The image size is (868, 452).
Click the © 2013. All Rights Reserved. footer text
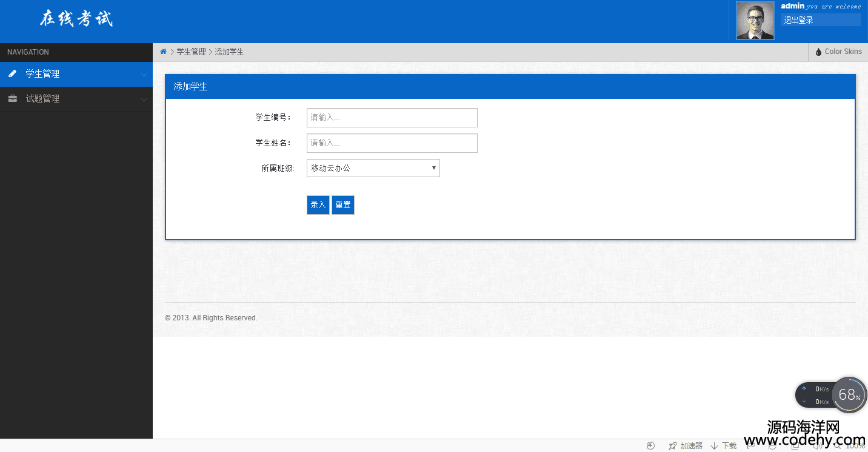pyautogui.click(x=211, y=318)
